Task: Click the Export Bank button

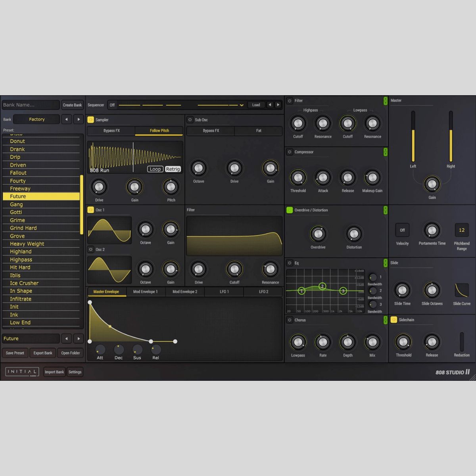Action: tap(43, 353)
